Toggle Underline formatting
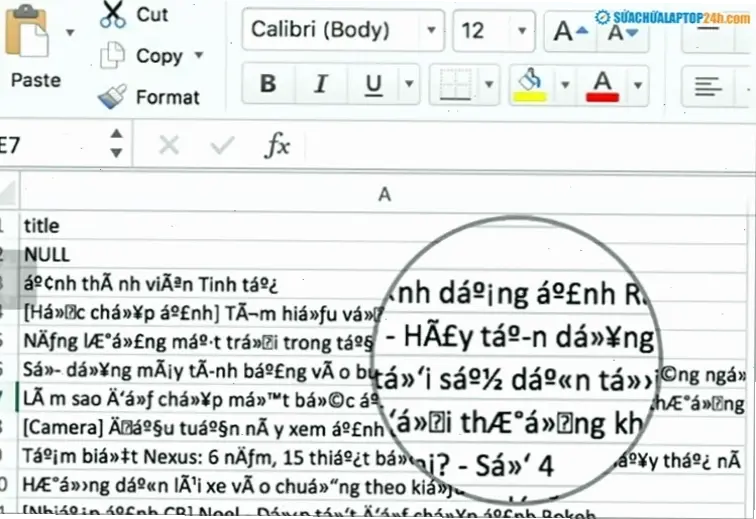756x519 pixels. click(x=373, y=85)
